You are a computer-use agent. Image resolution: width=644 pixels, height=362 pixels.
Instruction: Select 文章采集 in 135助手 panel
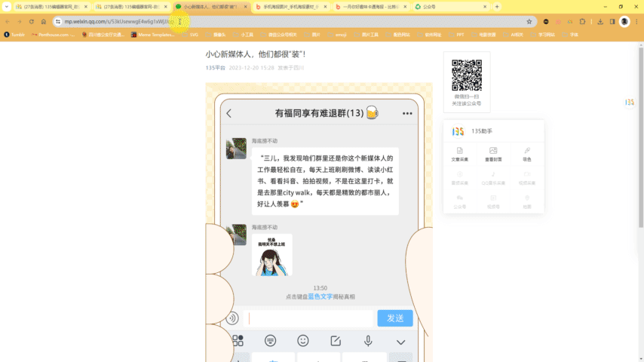coord(459,154)
